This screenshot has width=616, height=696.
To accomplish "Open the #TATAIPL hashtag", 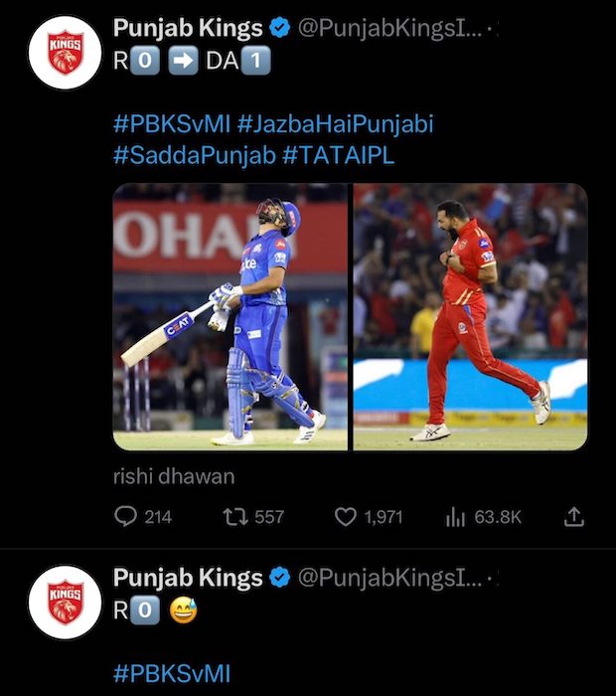I will [338, 155].
